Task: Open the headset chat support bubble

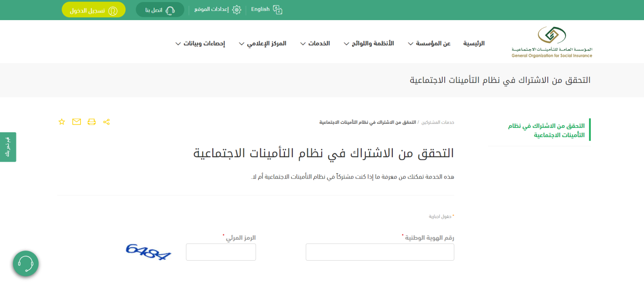Action: 26,264
